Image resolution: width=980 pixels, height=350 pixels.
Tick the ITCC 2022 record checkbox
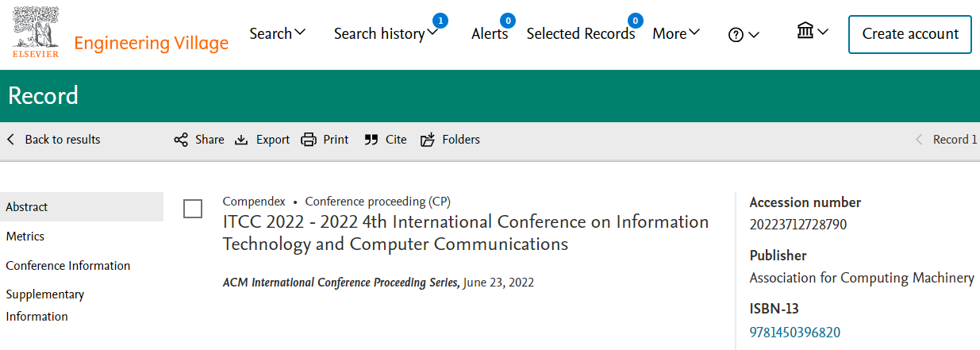coord(193,209)
